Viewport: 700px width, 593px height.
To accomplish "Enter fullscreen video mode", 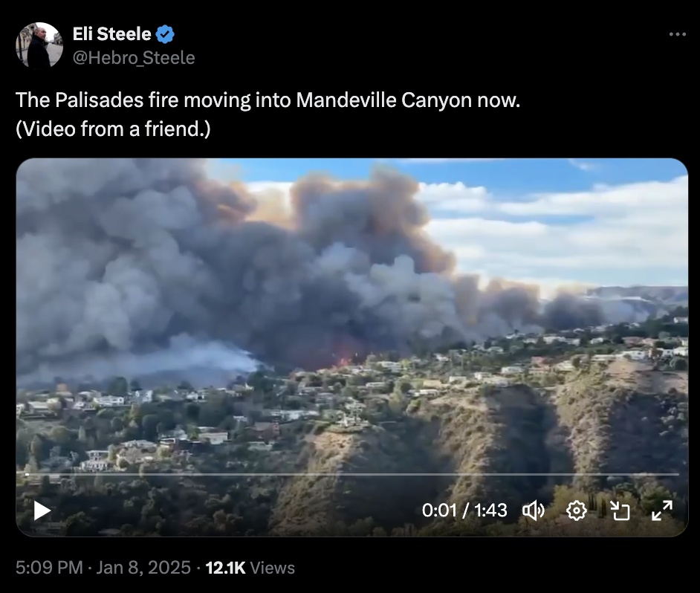I will [662, 511].
